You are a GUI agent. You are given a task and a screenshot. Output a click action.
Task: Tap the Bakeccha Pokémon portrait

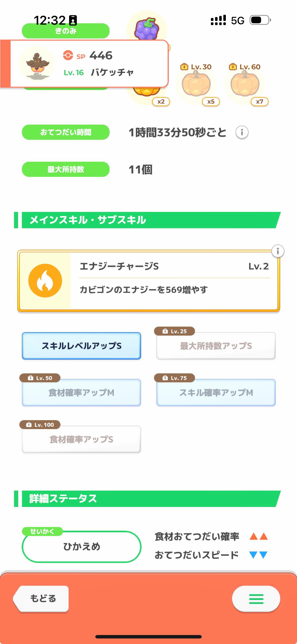[x=37, y=64]
